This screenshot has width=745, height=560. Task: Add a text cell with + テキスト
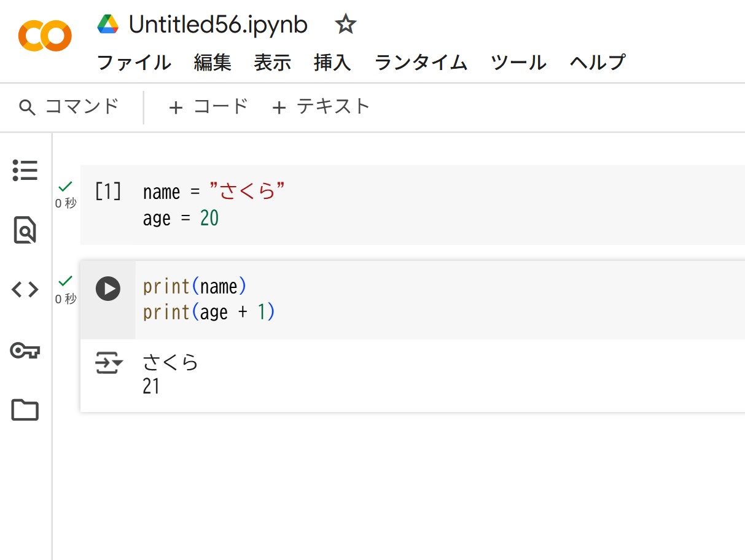coord(321,107)
